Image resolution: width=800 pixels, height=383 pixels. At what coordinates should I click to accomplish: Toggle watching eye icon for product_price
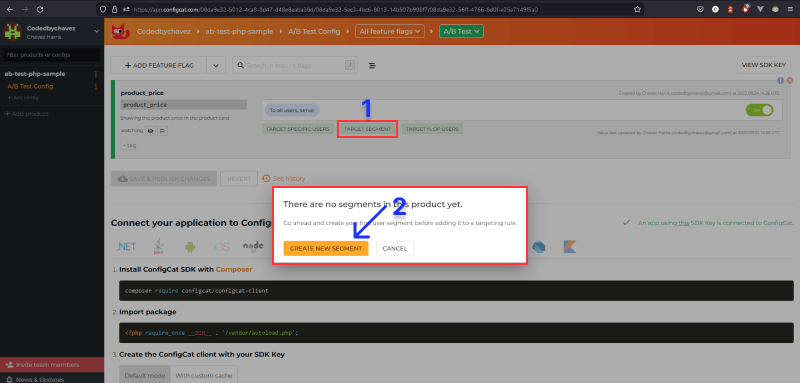point(151,131)
